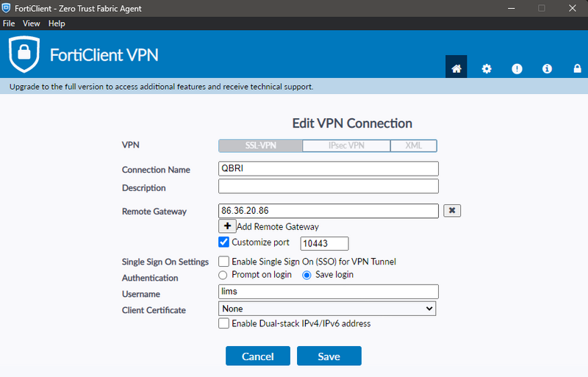Enable Single Sign On for VPN Tunnel
Screen dimensions: 588x377
[224, 262]
